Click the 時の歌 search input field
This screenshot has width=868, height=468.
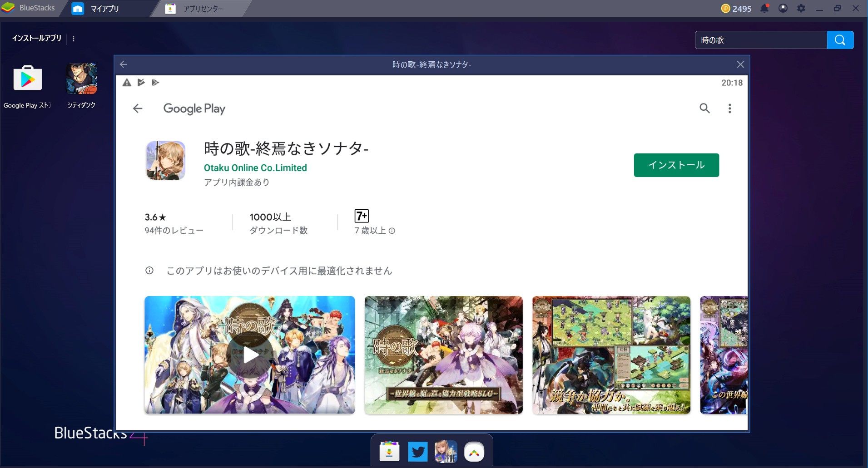(x=761, y=40)
